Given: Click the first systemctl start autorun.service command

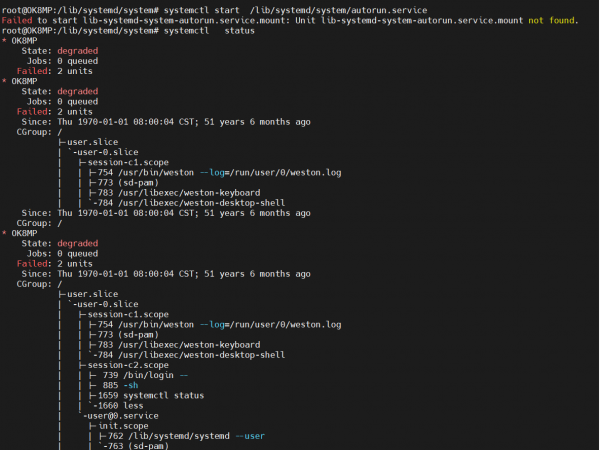Looking at the screenshot, I should tap(310, 9).
